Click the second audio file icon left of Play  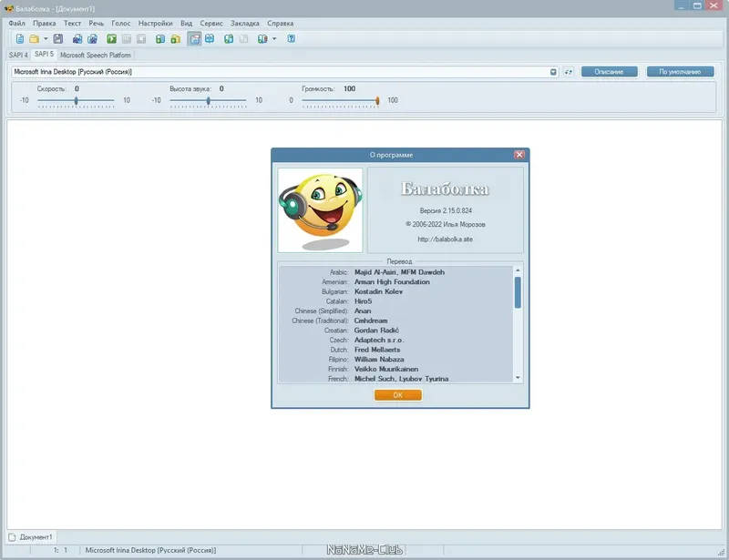(93, 39)
